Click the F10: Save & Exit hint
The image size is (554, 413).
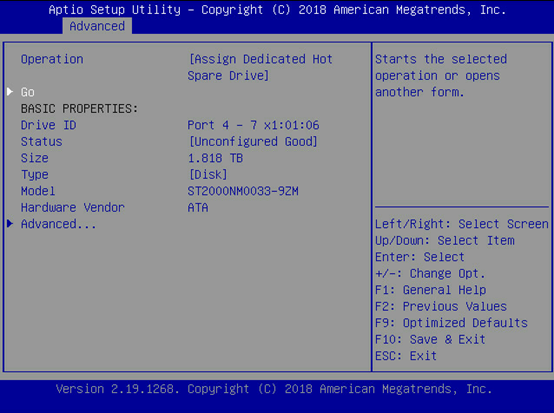point(430,340)
